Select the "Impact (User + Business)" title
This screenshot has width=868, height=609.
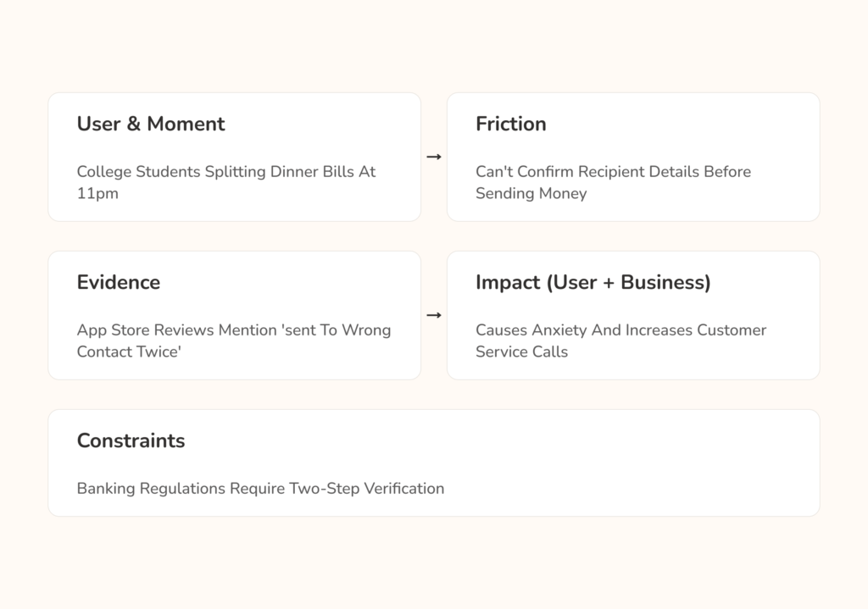[x=593, y=282]
